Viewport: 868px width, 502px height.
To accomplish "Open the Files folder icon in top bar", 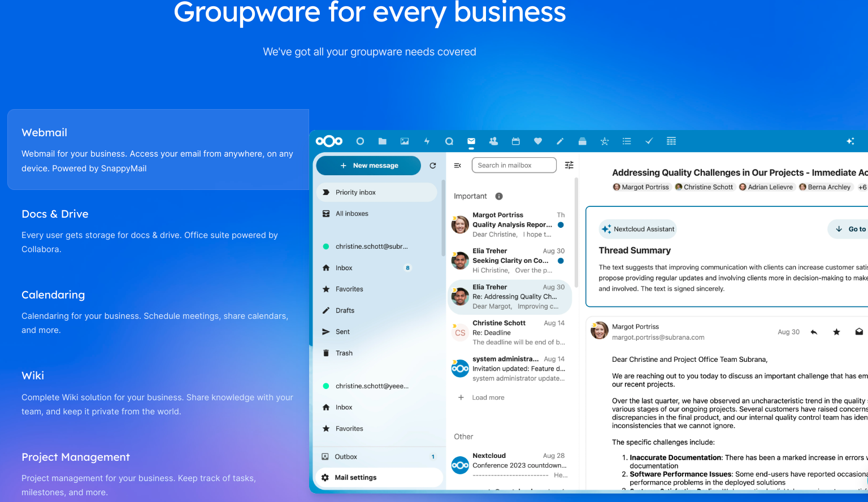I will click(383, 141).
